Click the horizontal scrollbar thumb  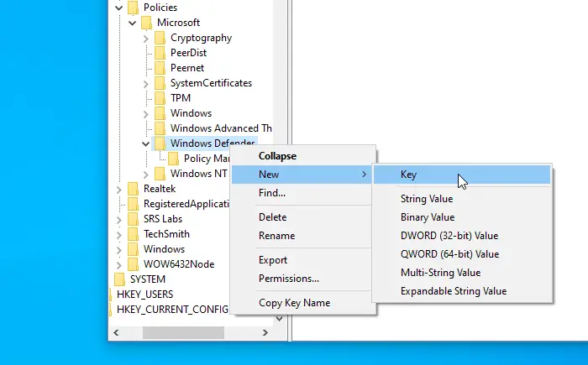point(183,333)
